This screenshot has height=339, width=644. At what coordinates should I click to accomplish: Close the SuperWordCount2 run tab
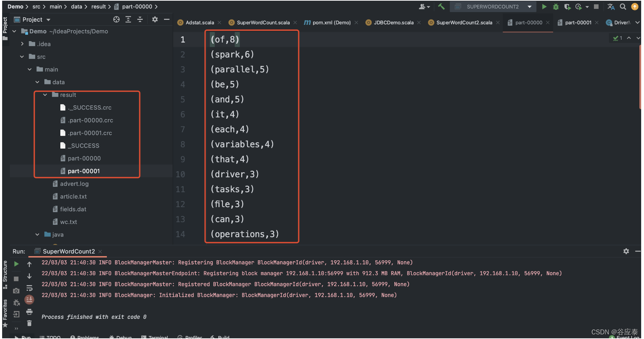[x=100, y=251]
